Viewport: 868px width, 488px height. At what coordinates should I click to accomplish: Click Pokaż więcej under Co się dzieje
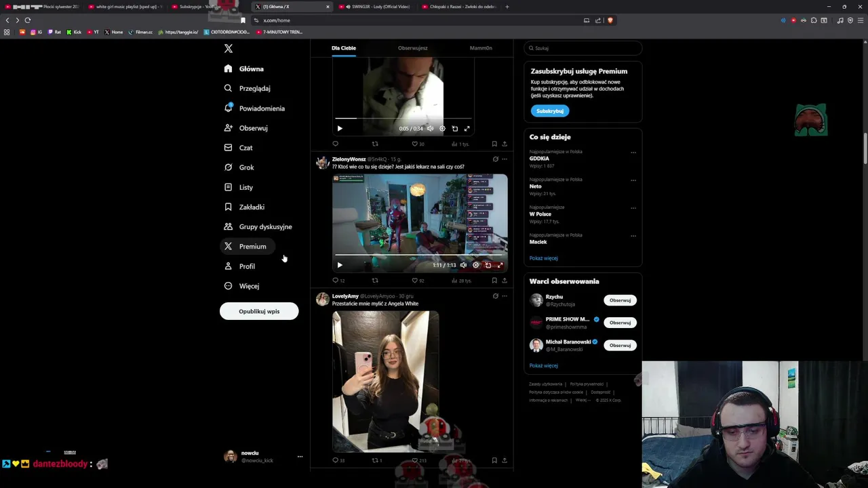tap(544, 258)
